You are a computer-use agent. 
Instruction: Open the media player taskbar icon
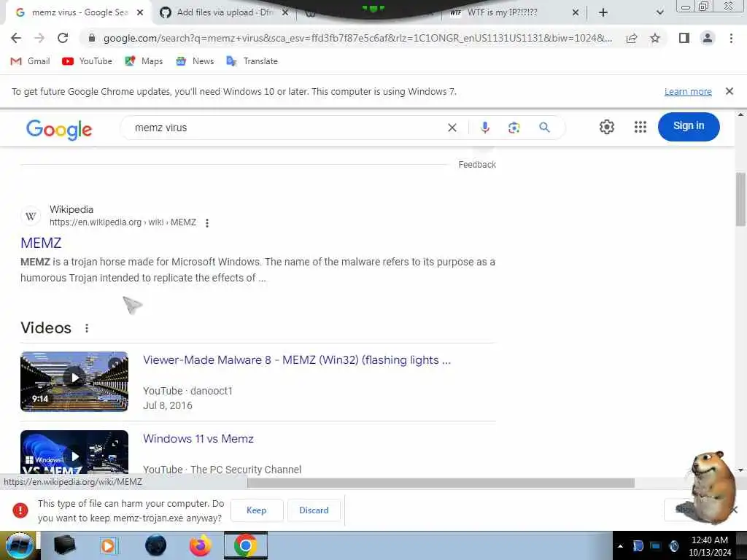pos(108,545)
